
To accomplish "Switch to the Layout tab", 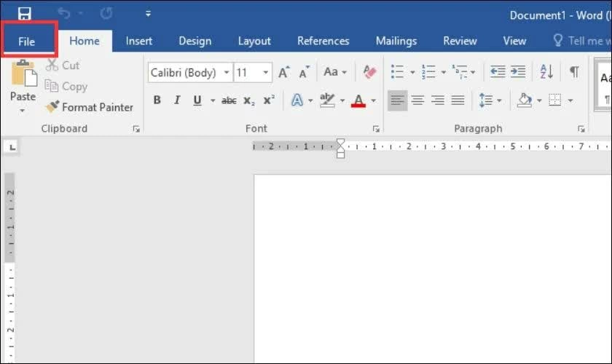I will (x=254, y=41).
